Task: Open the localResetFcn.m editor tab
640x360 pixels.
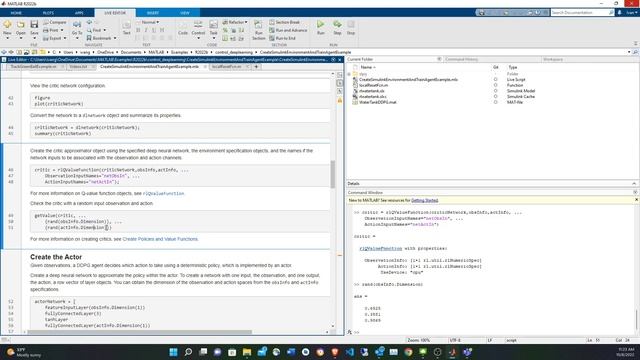Action: pyautogui.click(x=227, y=67)
